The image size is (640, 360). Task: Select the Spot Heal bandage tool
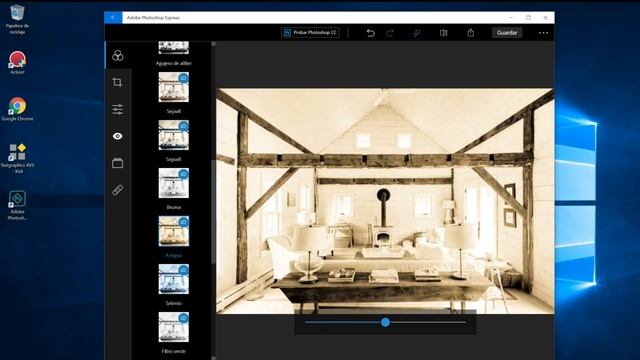pos(118,190)
